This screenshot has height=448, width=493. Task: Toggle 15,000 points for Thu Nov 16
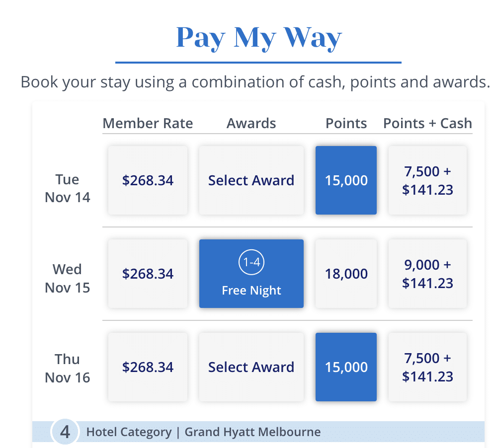346,367
